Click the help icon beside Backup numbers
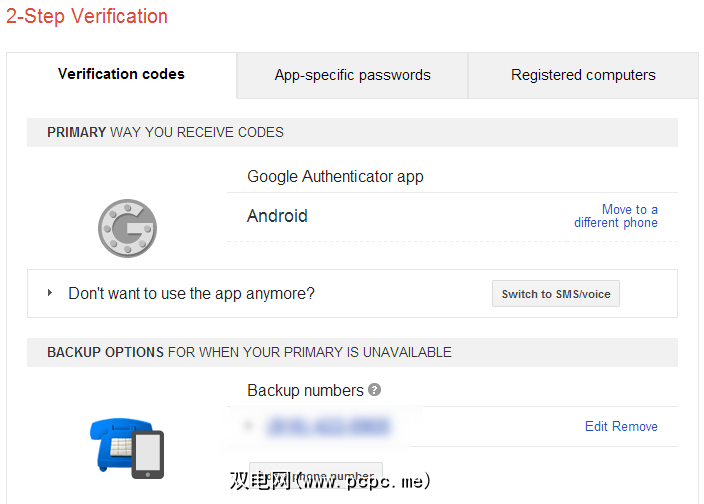The image size is (704, 504). pos(374,390)
